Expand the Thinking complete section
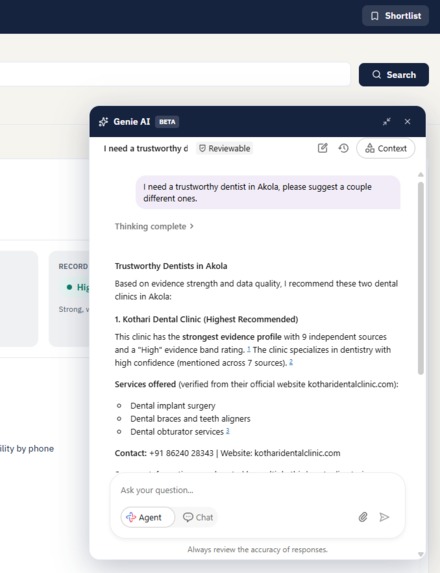Viewport: 440px width, 573px height. (154, 226)
